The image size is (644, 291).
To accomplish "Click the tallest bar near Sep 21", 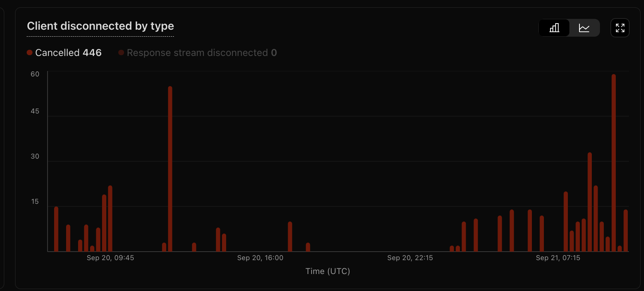I will tap(613, 162).
